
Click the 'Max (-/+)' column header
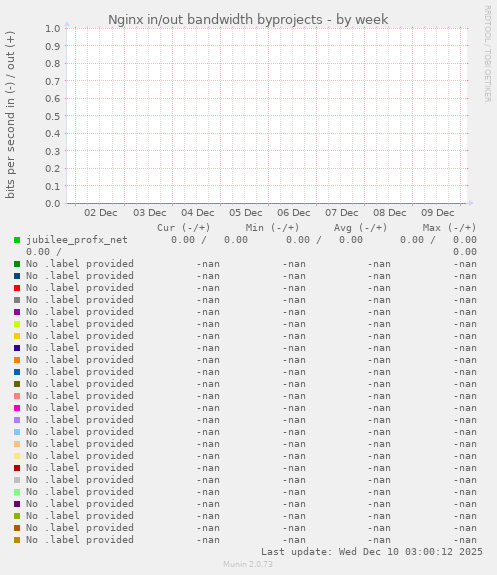pyautogui.click(x=449, y=228)
